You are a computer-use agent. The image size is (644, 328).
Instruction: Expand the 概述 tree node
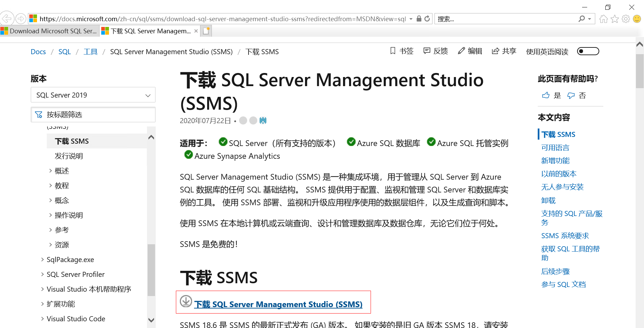coord(51,171)
